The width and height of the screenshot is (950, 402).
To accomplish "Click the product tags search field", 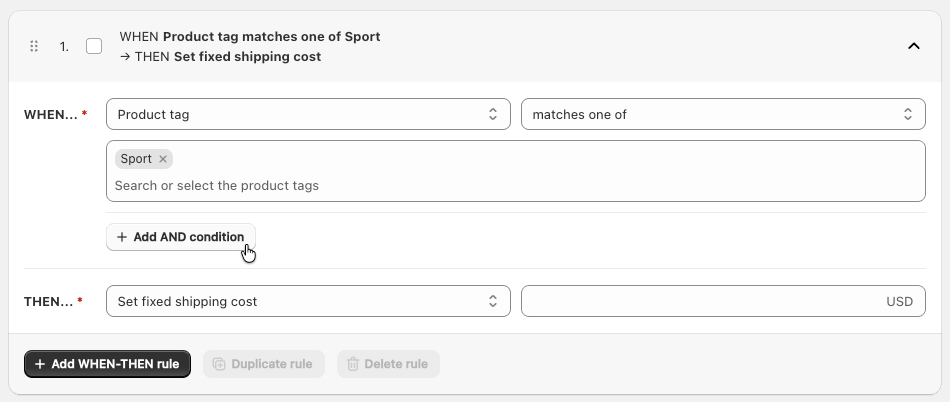I will click(x=516, y=185).
